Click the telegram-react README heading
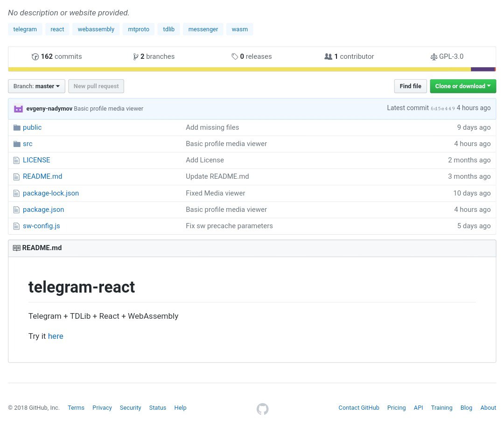This screenshot has height=427, width=504. 82,287
